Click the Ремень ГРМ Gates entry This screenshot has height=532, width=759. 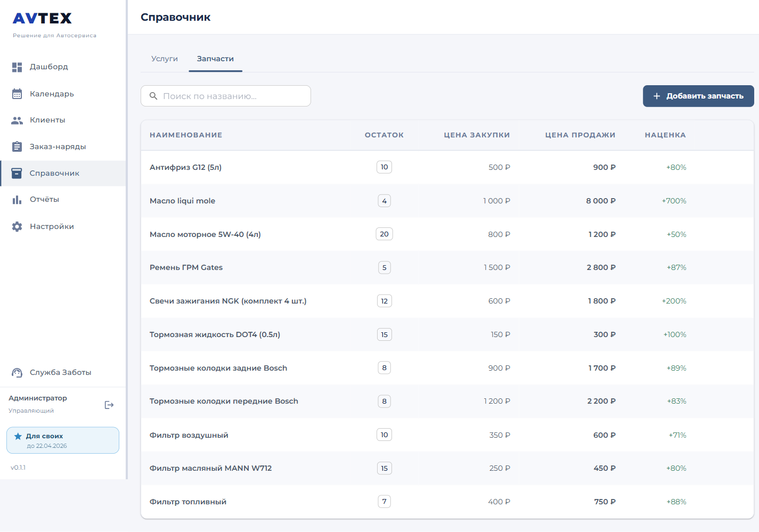coord(186,267)
